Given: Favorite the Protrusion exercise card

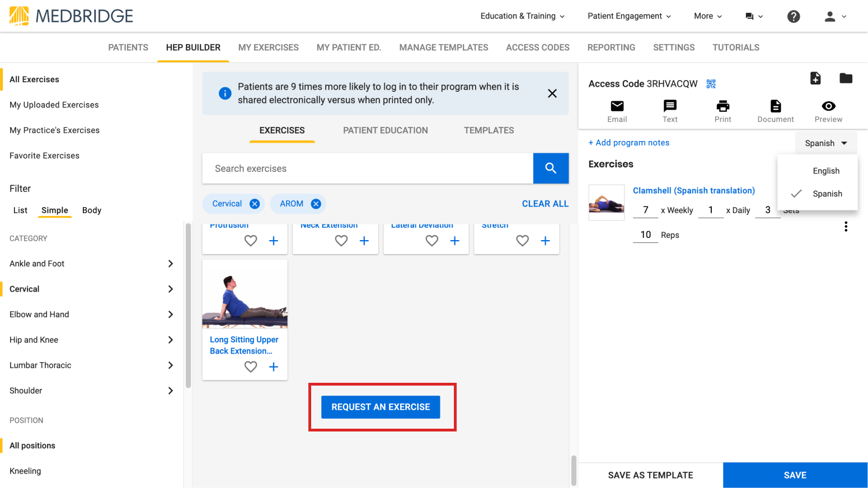Looking at the screenshot, I should 251,241.
